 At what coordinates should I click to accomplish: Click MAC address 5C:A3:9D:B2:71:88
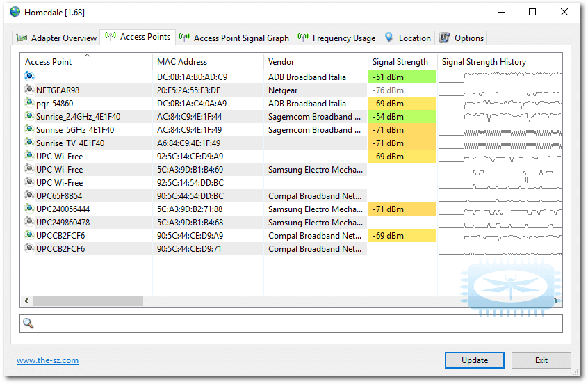click(190, 209)
